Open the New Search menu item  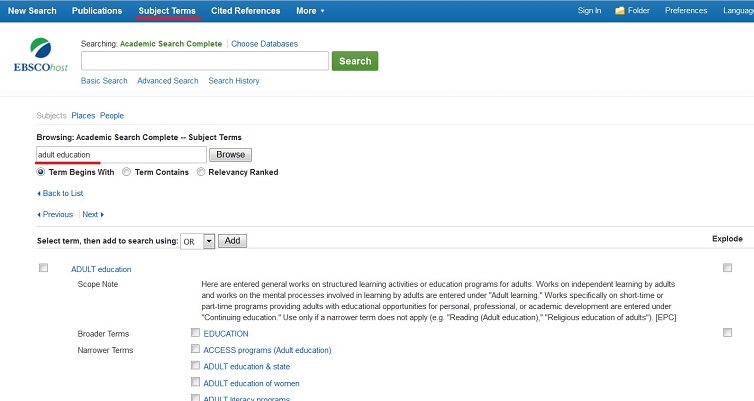pos(32,11)
